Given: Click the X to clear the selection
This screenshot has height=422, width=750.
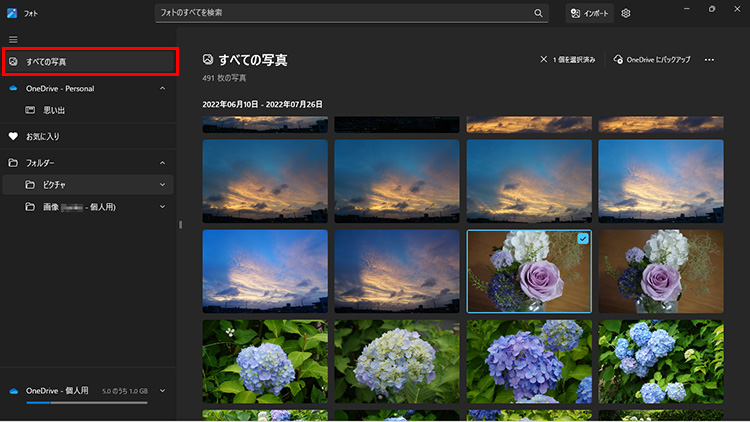Looking at the screenshot, I should click(x=543, y=60).
